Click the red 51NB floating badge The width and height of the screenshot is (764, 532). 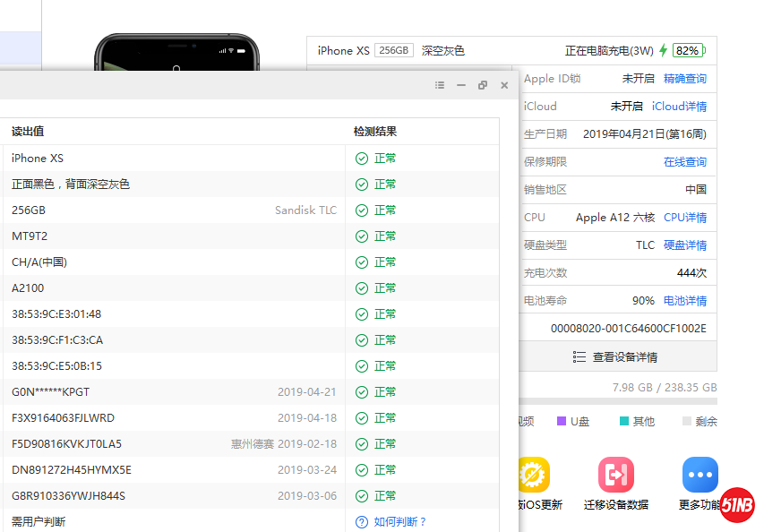(736, 505)
